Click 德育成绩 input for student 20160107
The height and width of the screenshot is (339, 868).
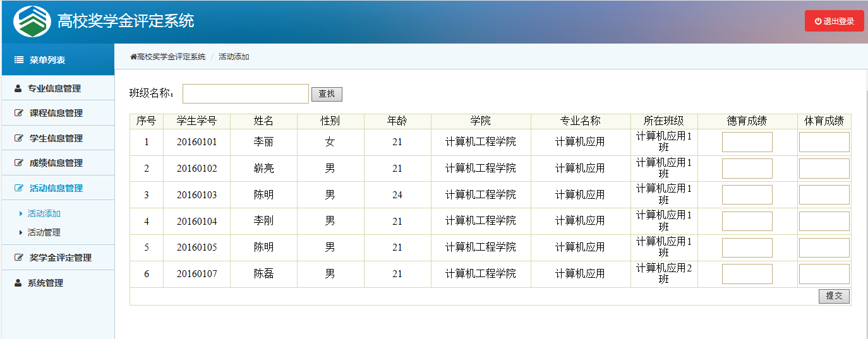click(x=747, y=274)
